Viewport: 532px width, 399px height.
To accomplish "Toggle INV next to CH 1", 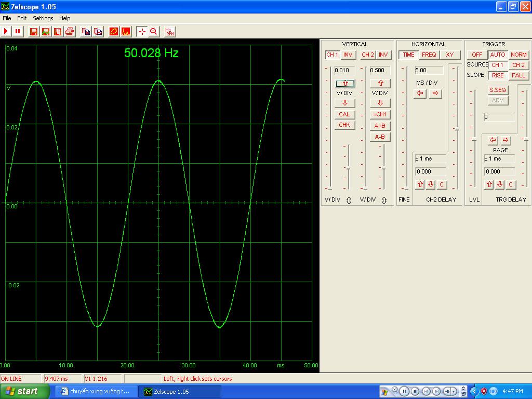I will (x=348, y=55).
